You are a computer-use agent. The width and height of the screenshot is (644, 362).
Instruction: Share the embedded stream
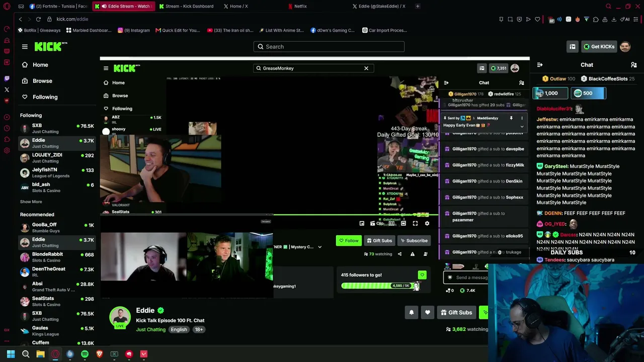(400, 254)
